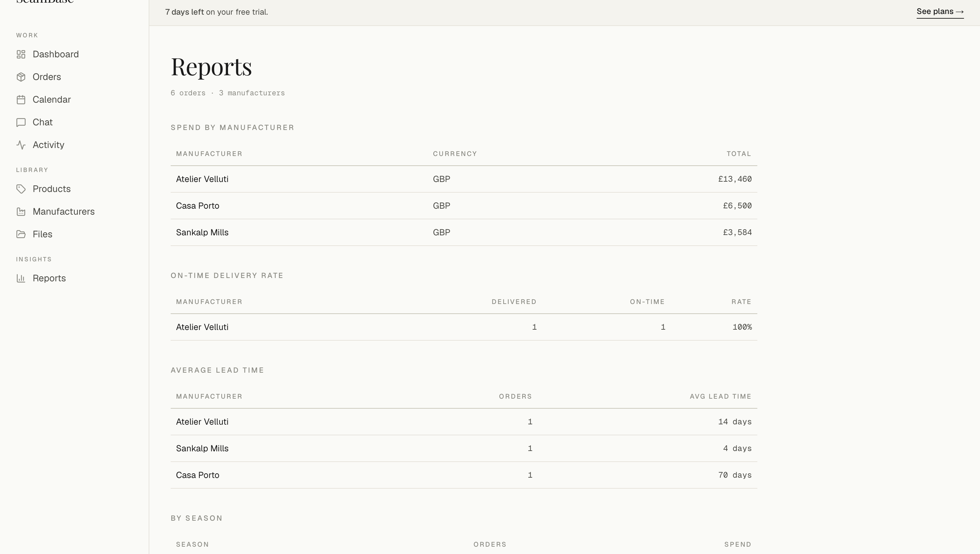Select Reports under Insights
This screenshot has height=554, width=980.
pos(49,279)
